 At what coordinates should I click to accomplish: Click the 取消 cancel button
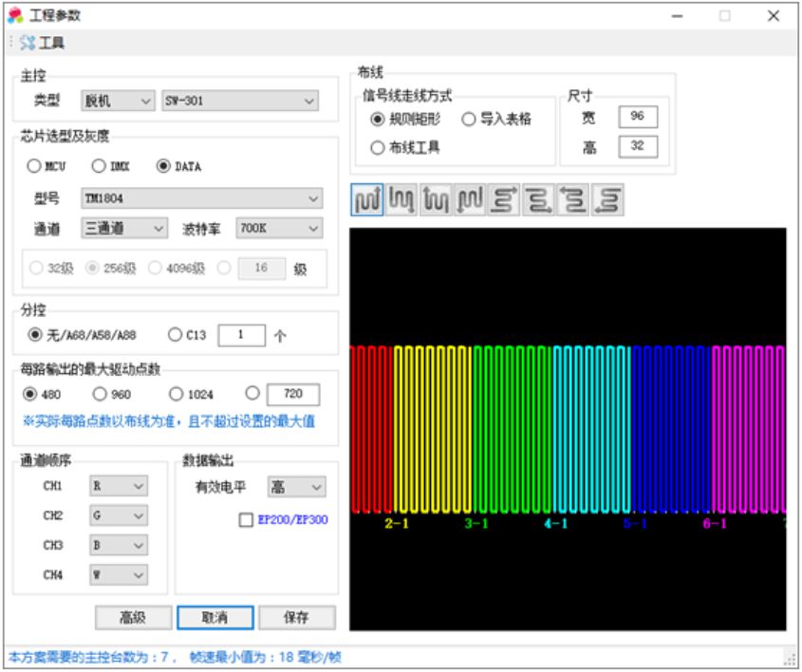[215, 618]
